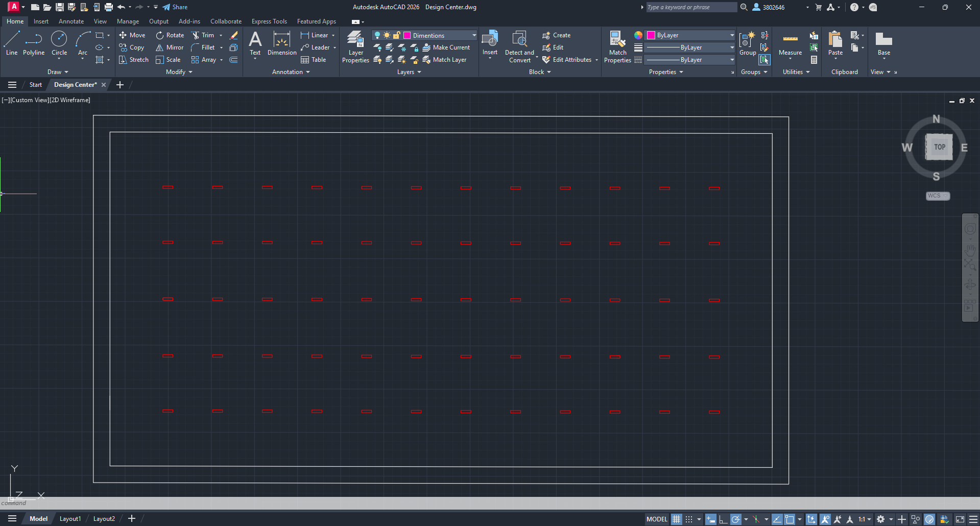
Task: Click the TOP face of ViewCube
Action: (x=939, y=147)
